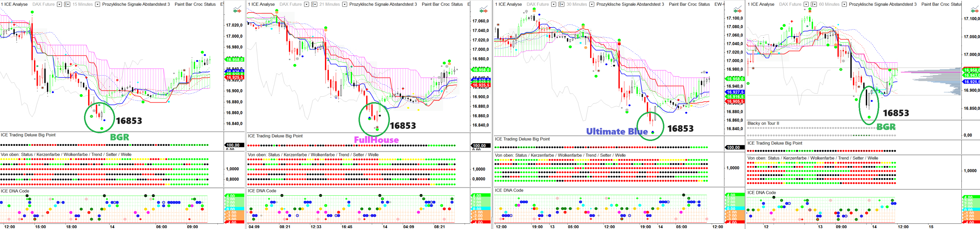Click the trade arrows icon on 21-minute chart
This screenshot has width=980, height=229.
tap(484, 9)
